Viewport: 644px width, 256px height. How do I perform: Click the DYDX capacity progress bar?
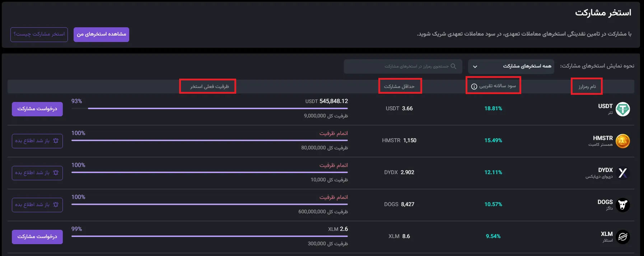click(x=210, y=172)
